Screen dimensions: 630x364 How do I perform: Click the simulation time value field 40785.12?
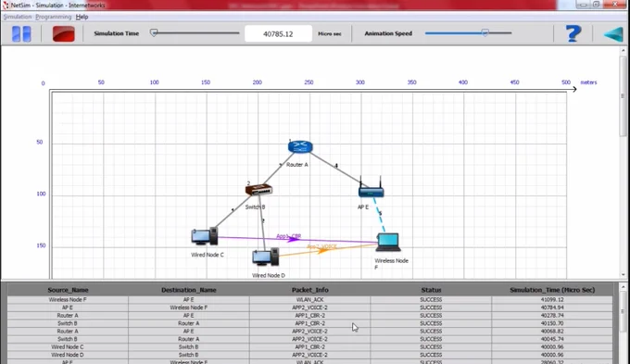point(278,33)
